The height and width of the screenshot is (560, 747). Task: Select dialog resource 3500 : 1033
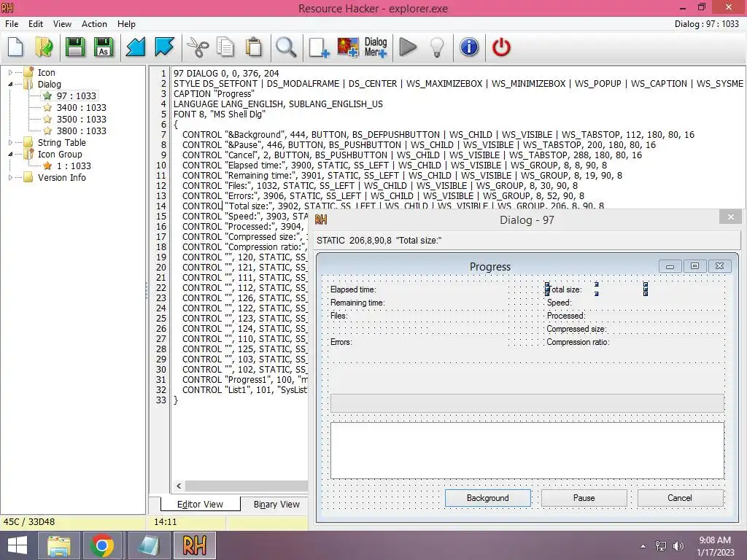(x=82, y=119)
